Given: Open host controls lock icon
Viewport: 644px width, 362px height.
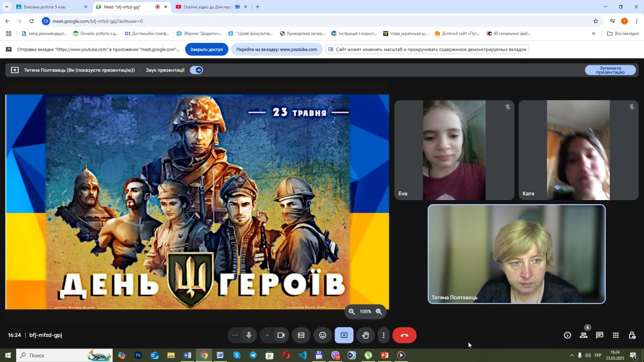Looking at the screenshot, I should 632,335.
